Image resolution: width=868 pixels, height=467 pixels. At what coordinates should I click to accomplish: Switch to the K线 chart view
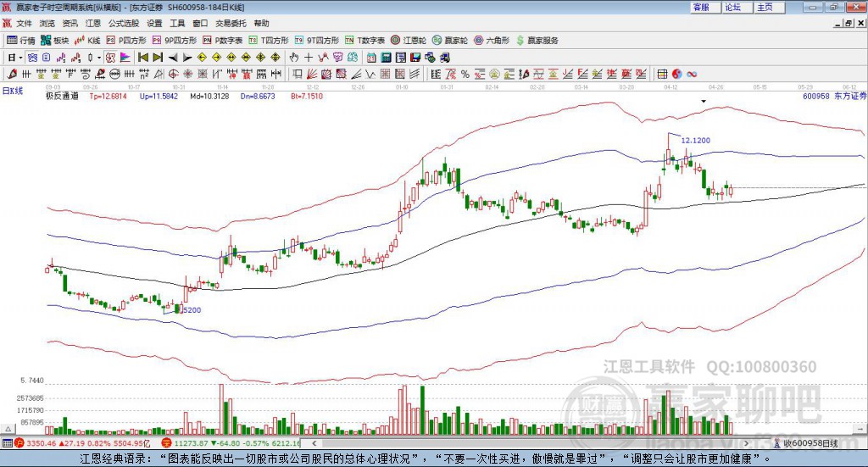pos(87,41)
